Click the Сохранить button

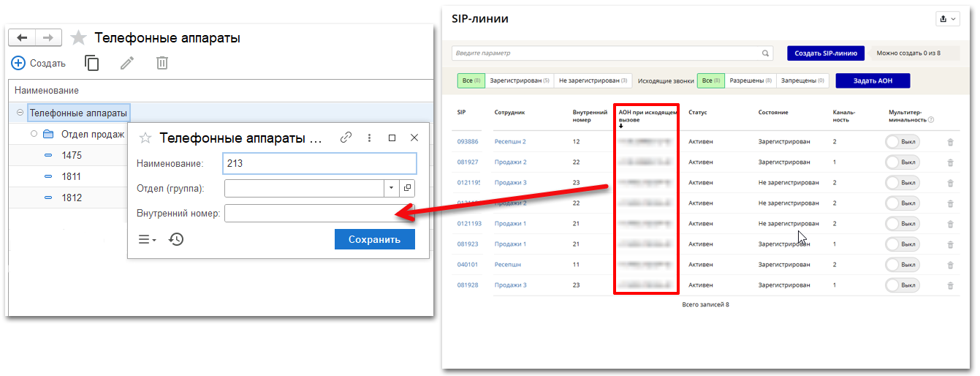(x=374, y=239)
